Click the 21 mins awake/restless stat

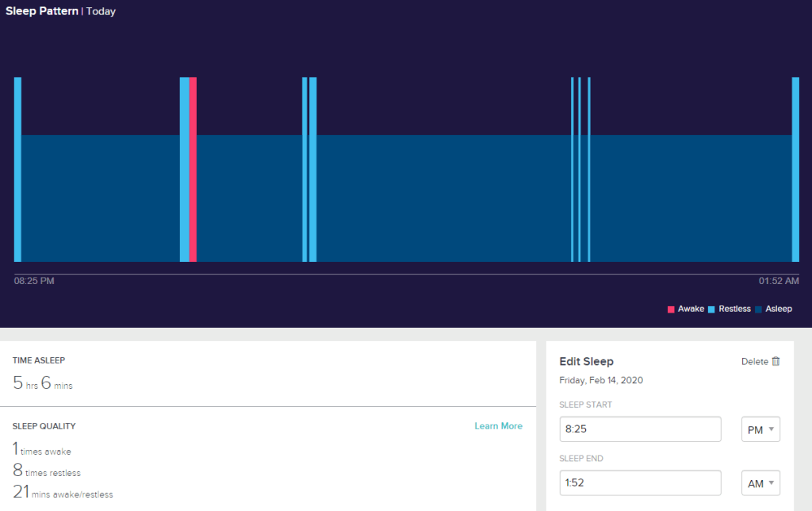click(x=63, y=493)
